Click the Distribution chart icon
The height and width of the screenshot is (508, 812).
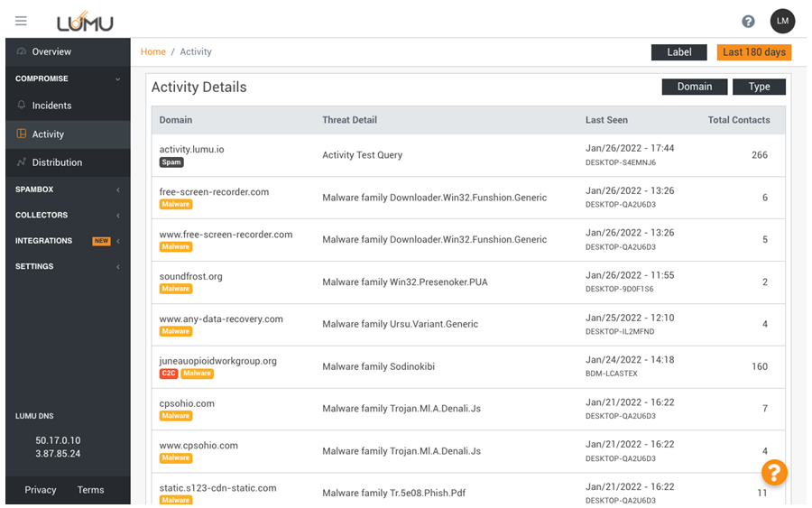coord(22,162)
